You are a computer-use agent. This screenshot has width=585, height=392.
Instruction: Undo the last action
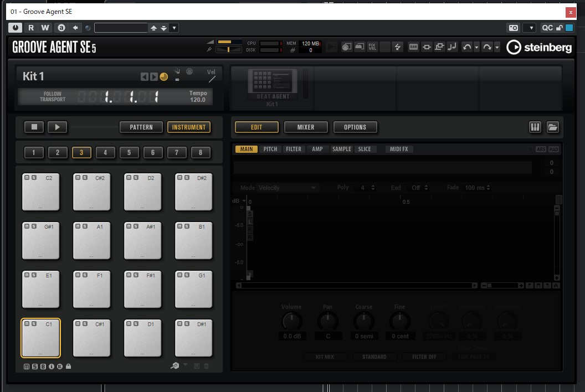pos(467,47)
